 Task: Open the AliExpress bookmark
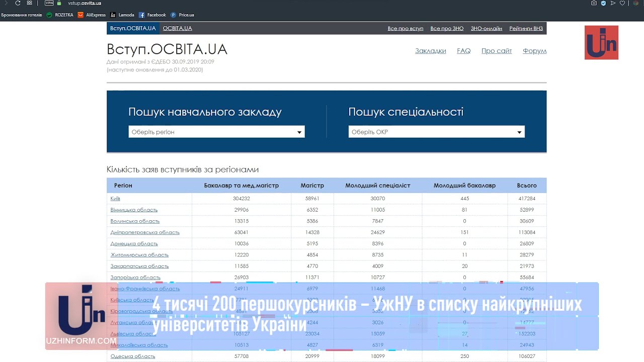click(x=92, y=15)
